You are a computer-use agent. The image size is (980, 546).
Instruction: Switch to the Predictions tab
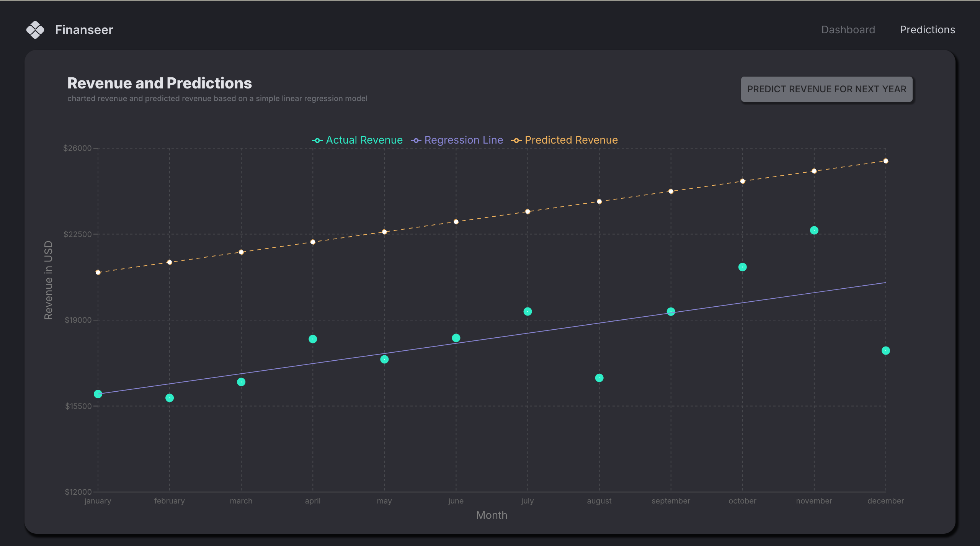point(927,30)
